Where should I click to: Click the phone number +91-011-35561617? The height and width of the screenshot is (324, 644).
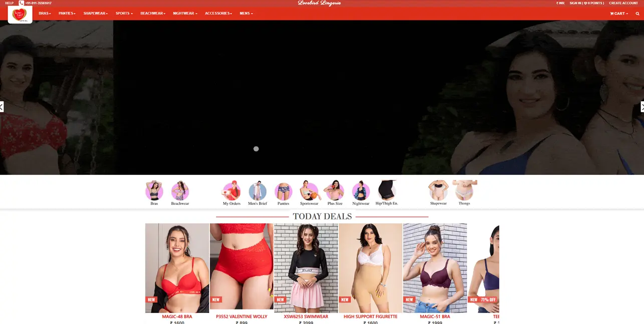click(x=39, y=3)
